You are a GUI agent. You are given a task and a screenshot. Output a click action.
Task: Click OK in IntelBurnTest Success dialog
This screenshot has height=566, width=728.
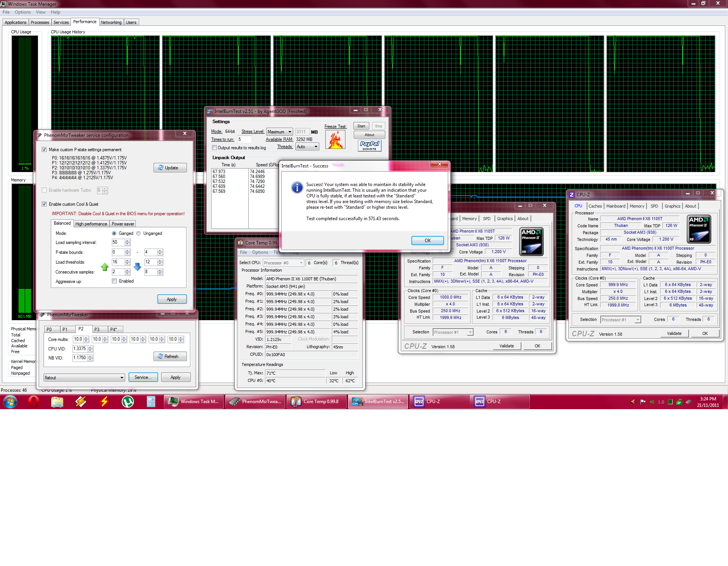[x=428, y=241]
